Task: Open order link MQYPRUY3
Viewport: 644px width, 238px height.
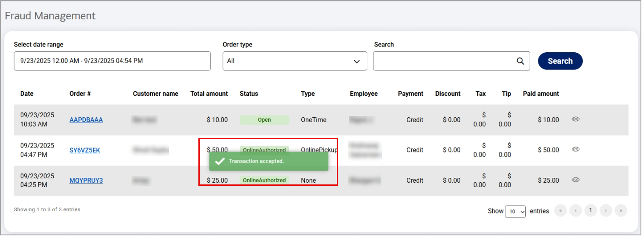Action: tap(86, 180)
